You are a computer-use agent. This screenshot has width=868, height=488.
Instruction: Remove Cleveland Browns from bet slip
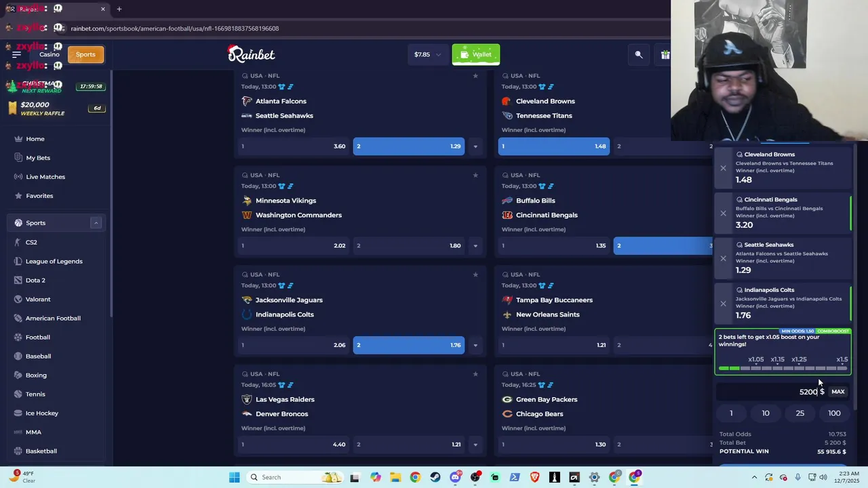coord(723,168)
